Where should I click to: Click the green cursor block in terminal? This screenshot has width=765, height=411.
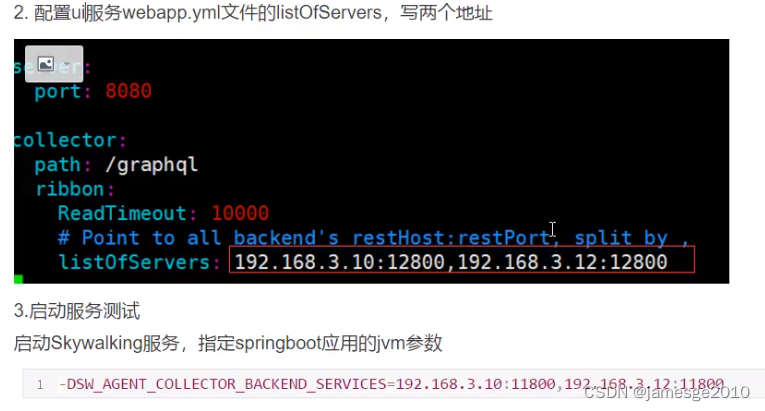point(19,279)
